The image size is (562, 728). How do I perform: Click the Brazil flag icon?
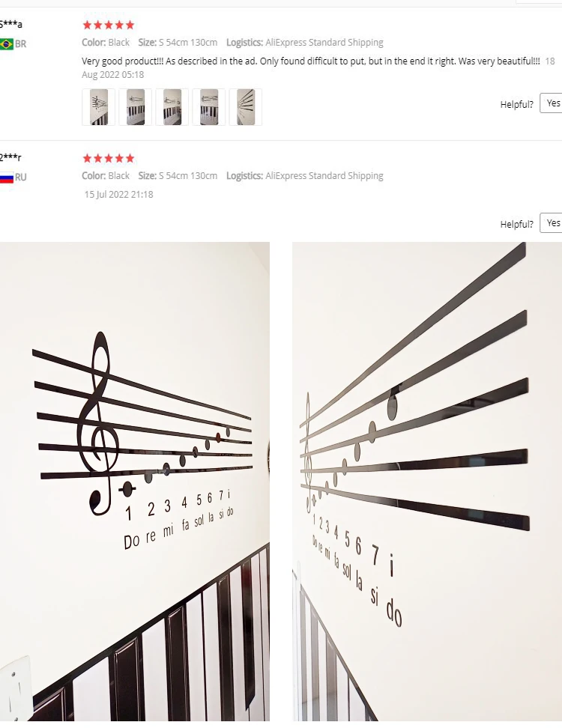7,44
